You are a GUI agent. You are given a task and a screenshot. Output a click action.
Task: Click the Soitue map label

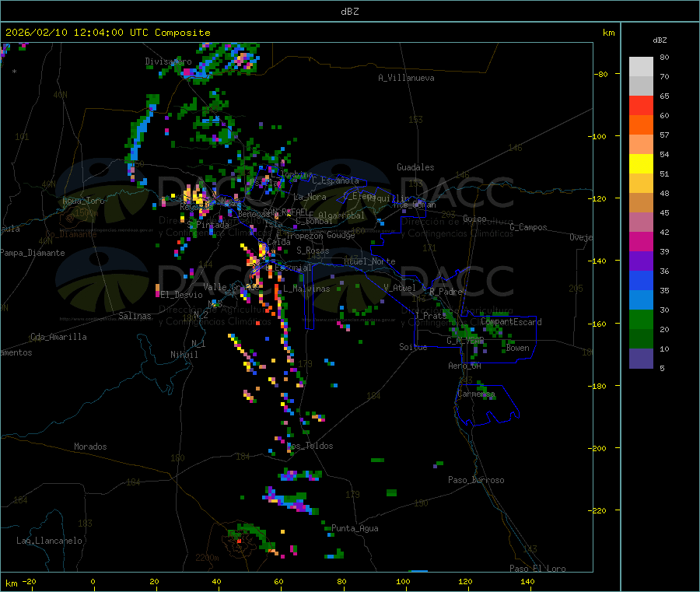point(413,347)
